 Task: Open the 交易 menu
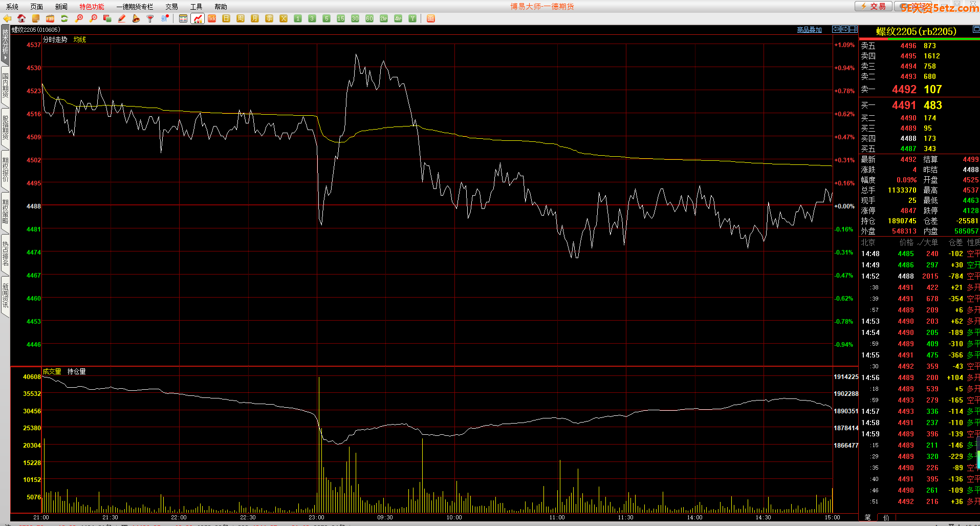[171, 7]
